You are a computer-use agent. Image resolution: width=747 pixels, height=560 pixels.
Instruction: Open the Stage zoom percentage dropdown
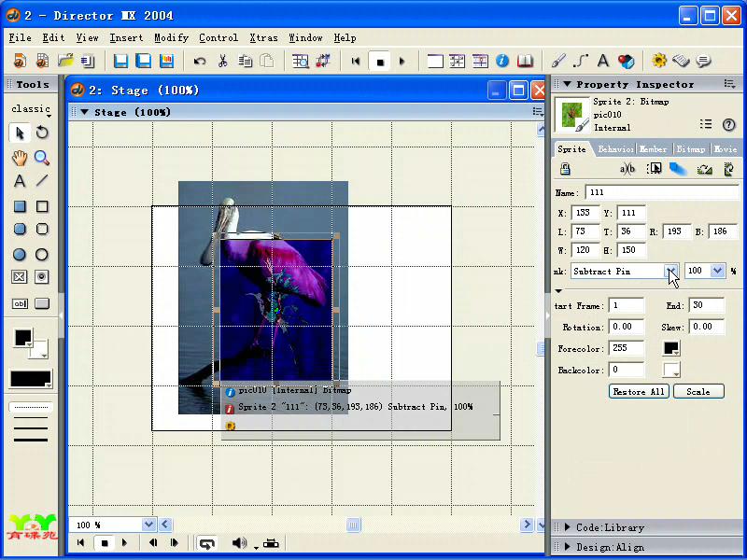(x=148, y=525)
